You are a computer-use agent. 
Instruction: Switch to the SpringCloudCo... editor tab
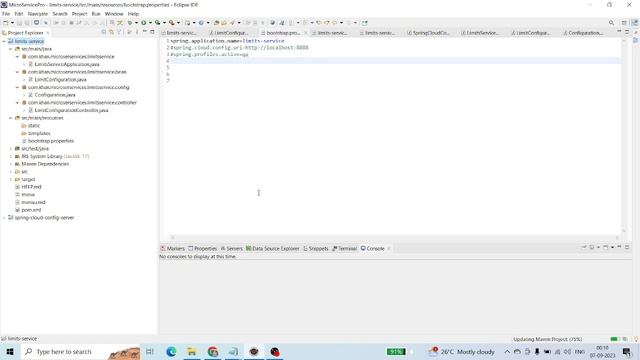(x=429, y=33)
